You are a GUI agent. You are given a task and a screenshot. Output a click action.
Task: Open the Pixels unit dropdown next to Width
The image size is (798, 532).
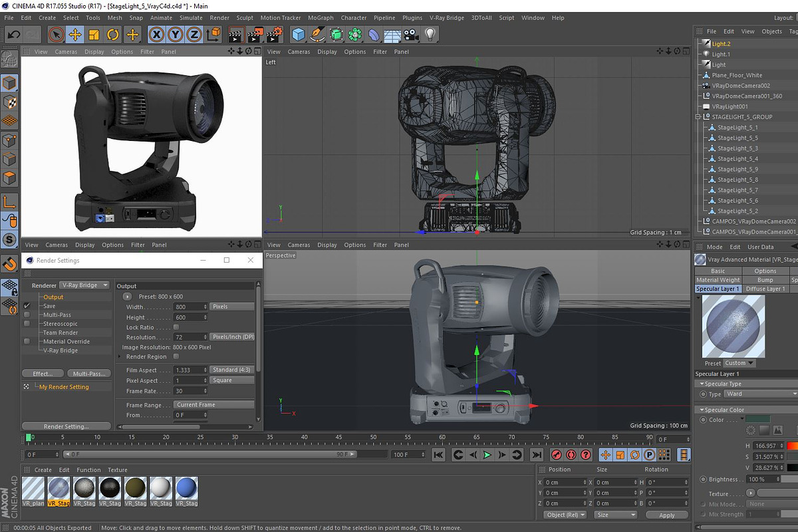(232, 307)
